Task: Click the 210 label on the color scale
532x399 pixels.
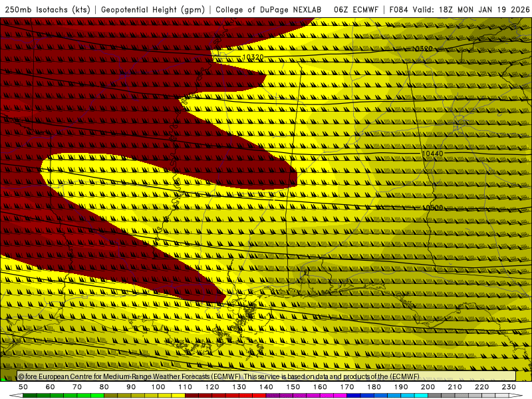Action: tap(455, 387)
